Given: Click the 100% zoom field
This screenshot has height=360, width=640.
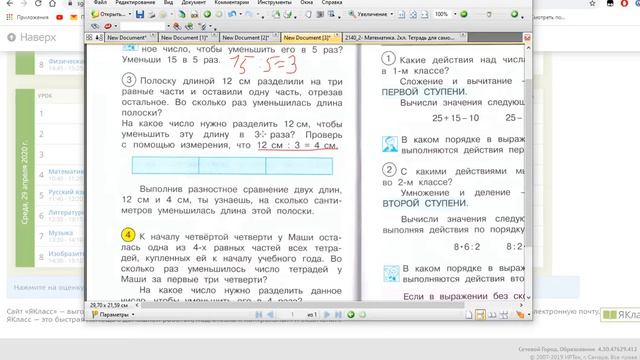Looking at the screenshot, I should pos(442,14).
